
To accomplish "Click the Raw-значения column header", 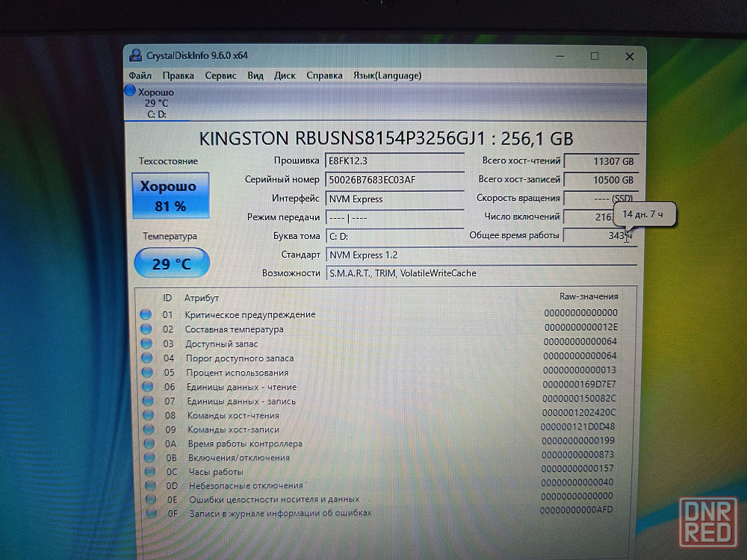I will 589,296.
